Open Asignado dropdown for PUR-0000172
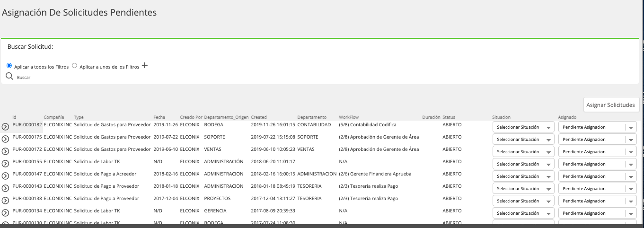The height and width of the screenshot is (228, 644). (598, 152)
